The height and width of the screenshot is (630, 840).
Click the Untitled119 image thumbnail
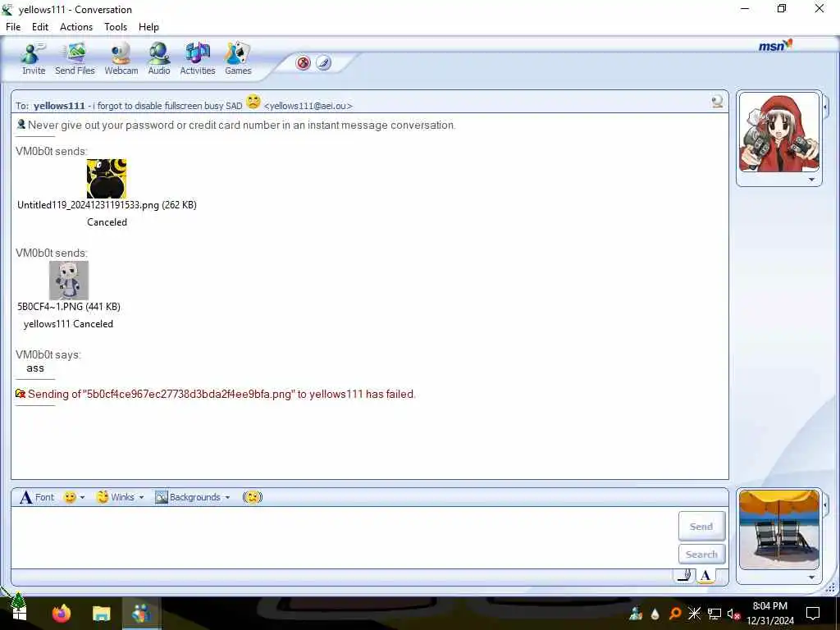107,178
